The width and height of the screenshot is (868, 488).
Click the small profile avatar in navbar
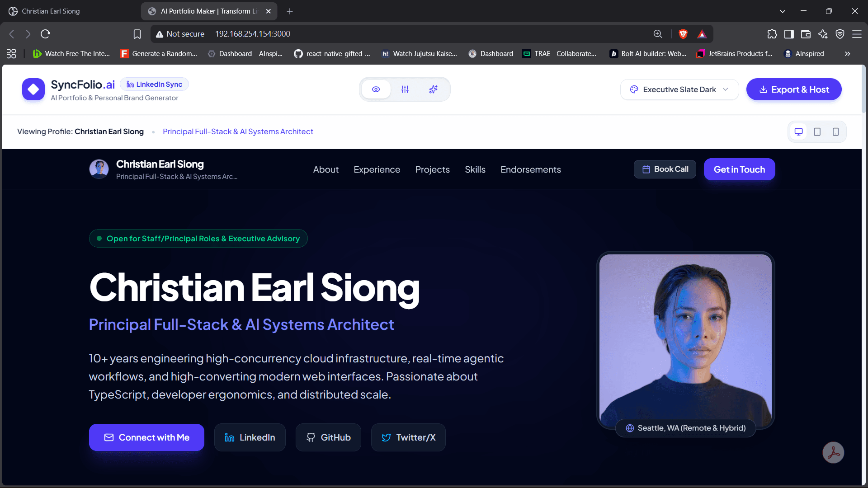point(99,169)
